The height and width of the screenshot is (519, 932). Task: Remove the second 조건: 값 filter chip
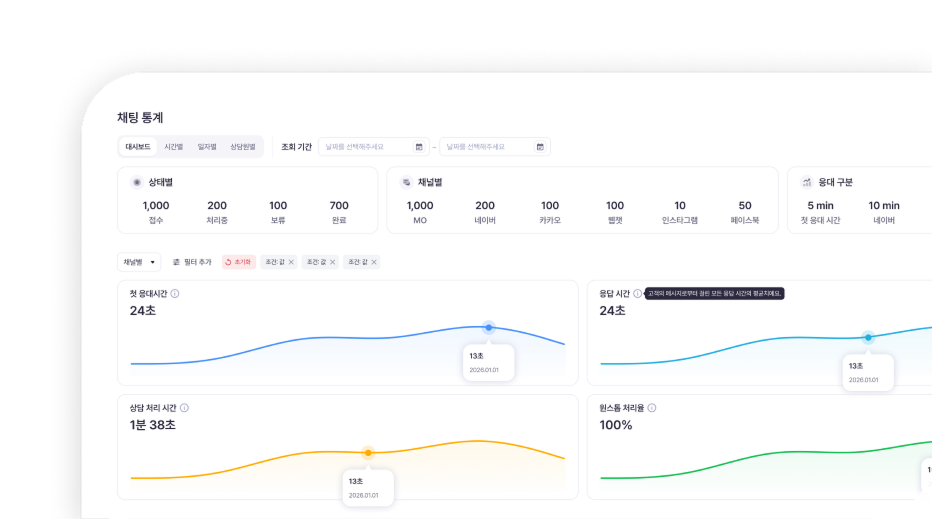click(332, 262)
